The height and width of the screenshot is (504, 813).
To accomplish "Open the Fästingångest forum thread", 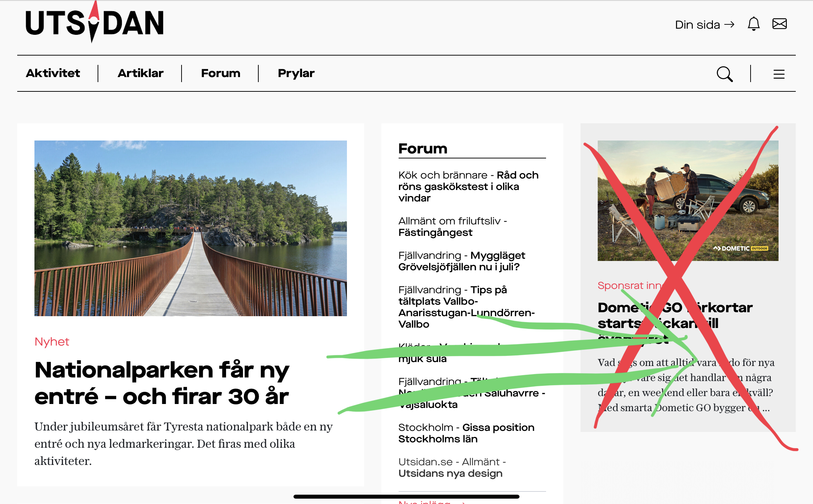I will pos(435,232).
